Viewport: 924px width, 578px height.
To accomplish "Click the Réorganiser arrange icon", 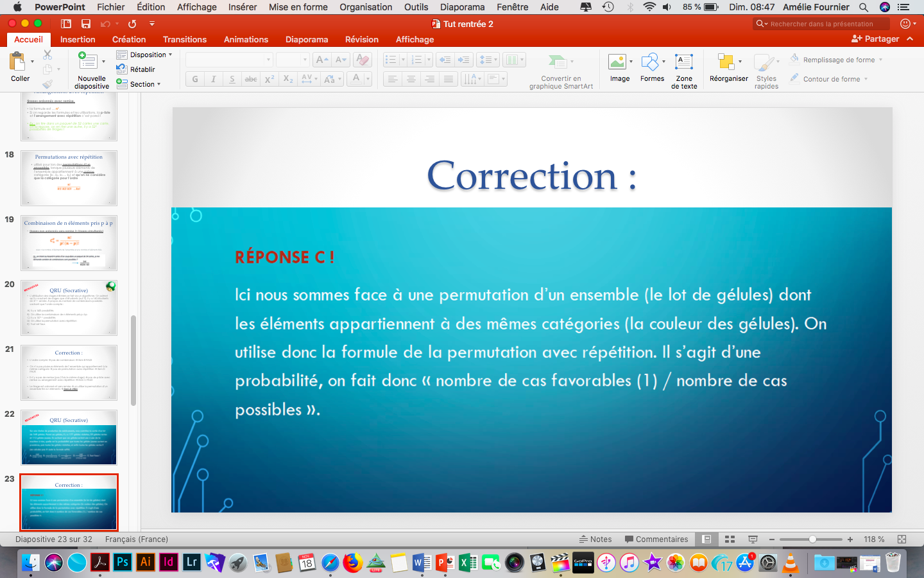I will click(726, 63).
